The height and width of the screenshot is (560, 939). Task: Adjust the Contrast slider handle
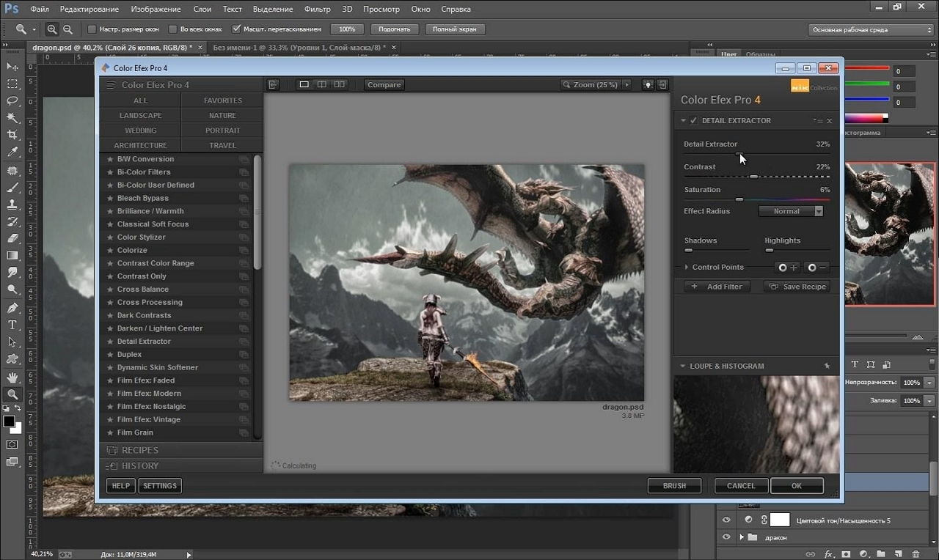[753, 177]
